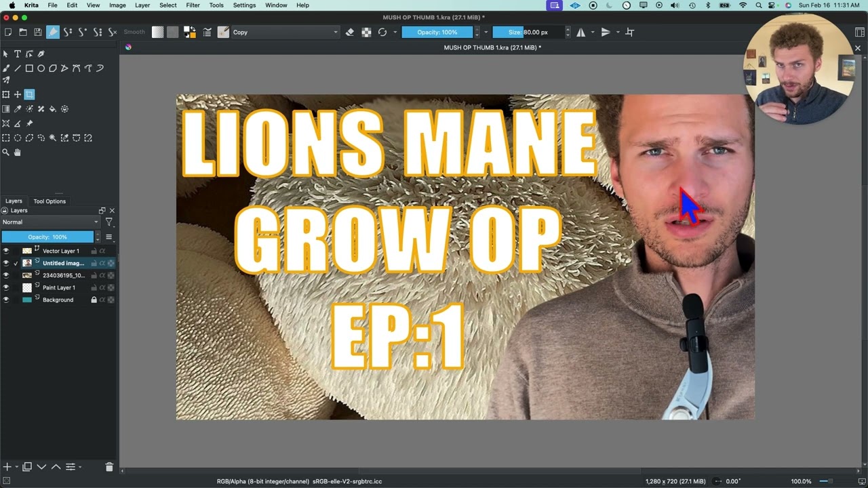Select the Rectangle shape tool

coord(29,68)
